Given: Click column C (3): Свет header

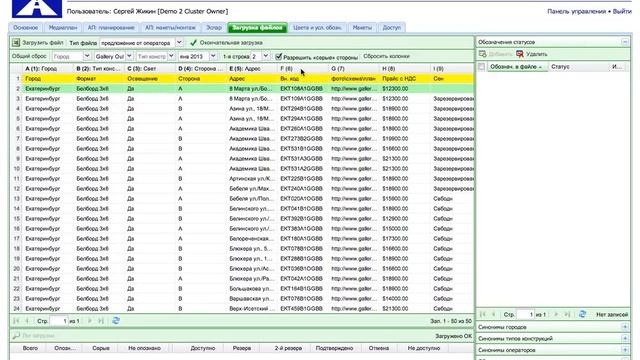Looking at the screenshot, I should (150, 69).
